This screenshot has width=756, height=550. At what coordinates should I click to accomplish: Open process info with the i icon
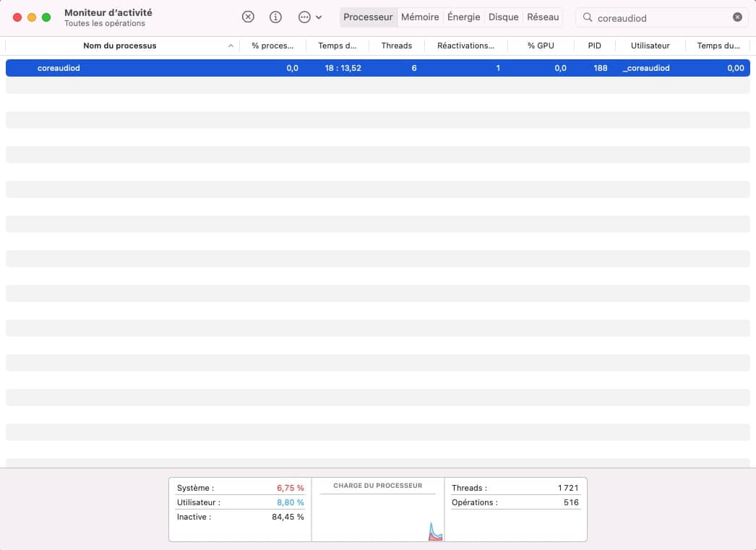pos(275,17)
